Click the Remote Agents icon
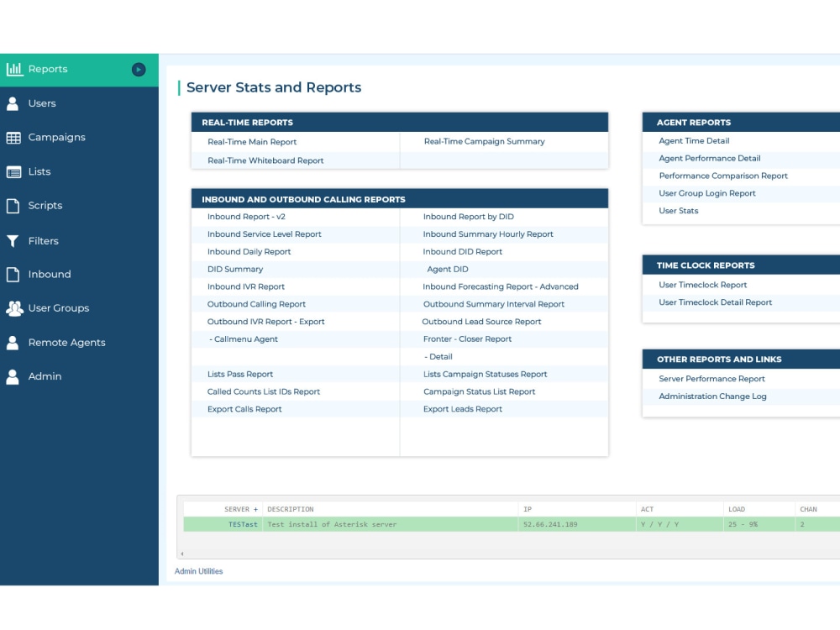The image size is (840, 630). 13,343
